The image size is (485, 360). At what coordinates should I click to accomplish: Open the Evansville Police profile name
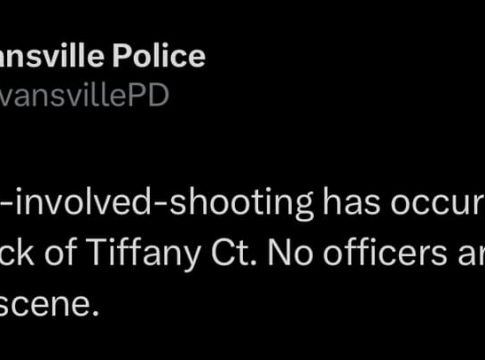[103, 56]
